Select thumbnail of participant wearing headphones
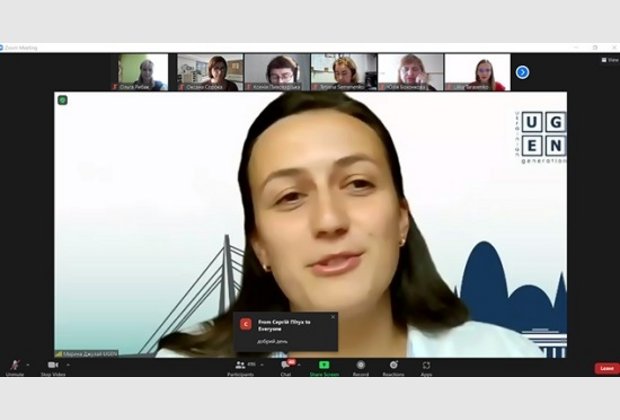 [277, 72]
